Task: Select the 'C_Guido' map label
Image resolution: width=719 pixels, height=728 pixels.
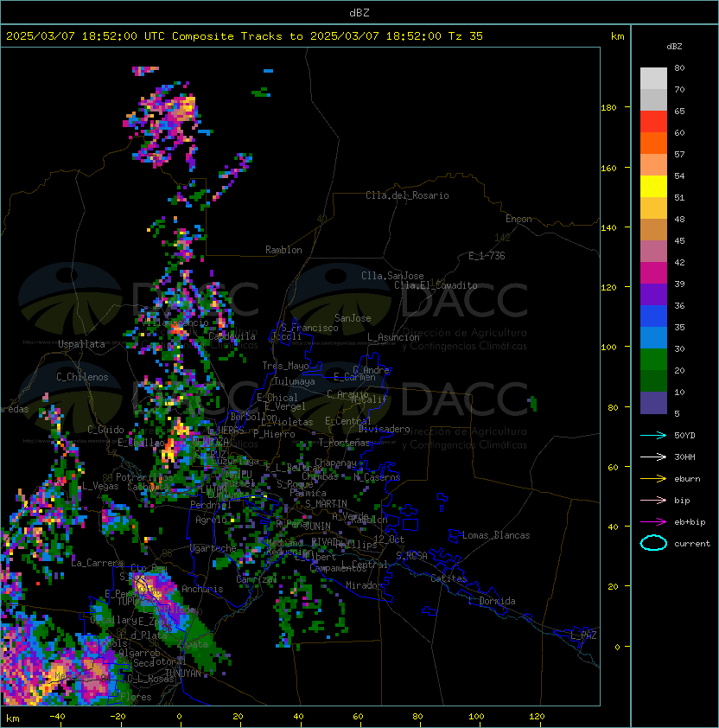Action: (105, 430)
